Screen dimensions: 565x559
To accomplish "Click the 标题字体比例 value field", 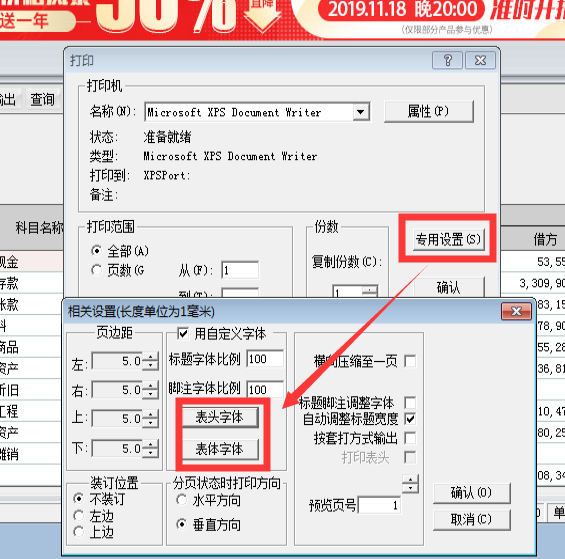I will tap(265, 359).
